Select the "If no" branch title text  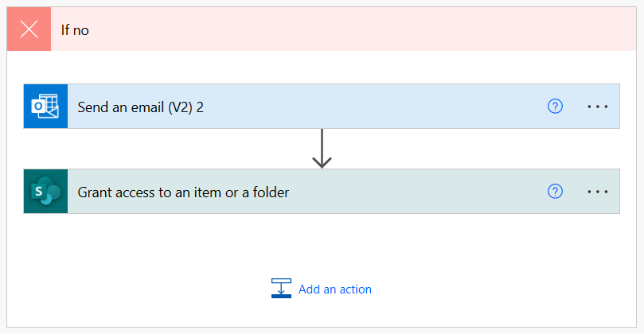pyautogui.click(x=76, y=30)
